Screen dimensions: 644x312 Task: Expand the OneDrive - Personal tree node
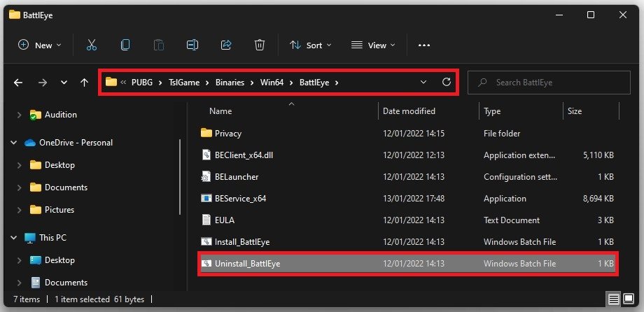click(14, 143)
